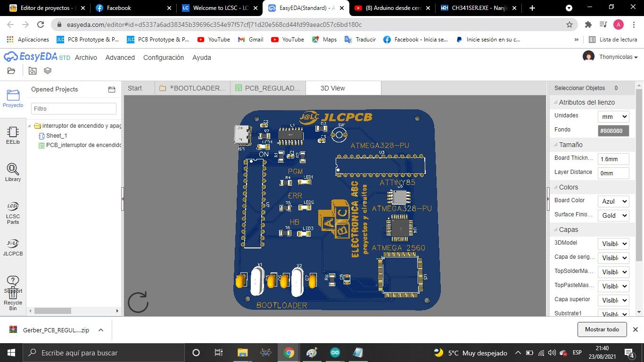Click the Windows search box
Screen dimensions: 644x362
coord(103,353)
